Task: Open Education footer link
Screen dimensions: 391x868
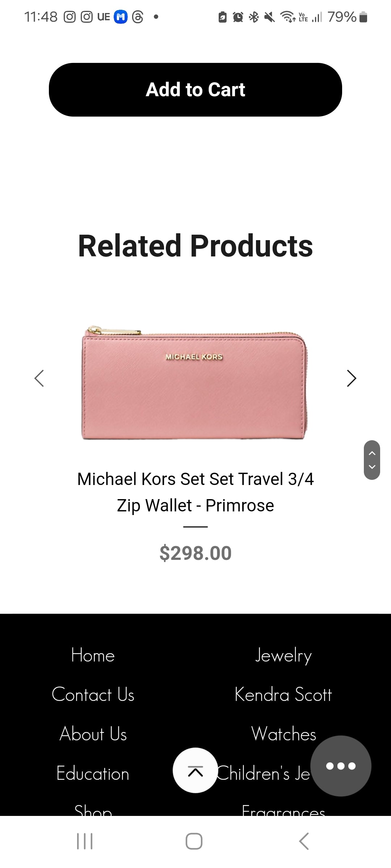Action: point(93,773)
